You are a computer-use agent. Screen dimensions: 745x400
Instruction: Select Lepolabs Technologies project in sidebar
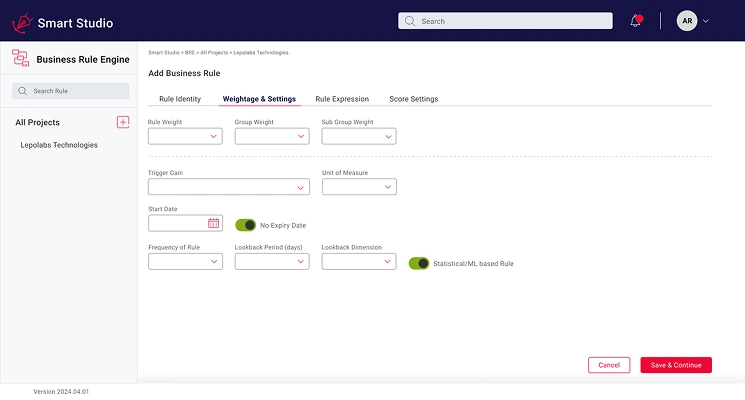point(59,145)
